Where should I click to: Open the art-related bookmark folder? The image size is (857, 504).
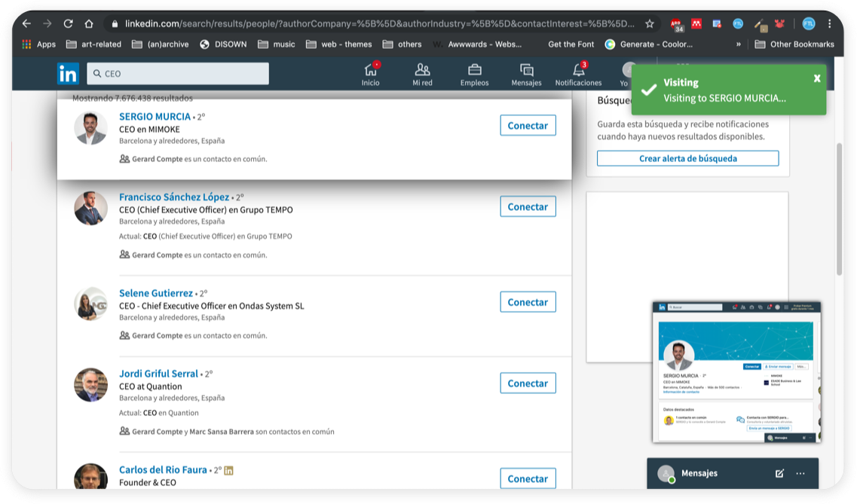tap(93, 44)
